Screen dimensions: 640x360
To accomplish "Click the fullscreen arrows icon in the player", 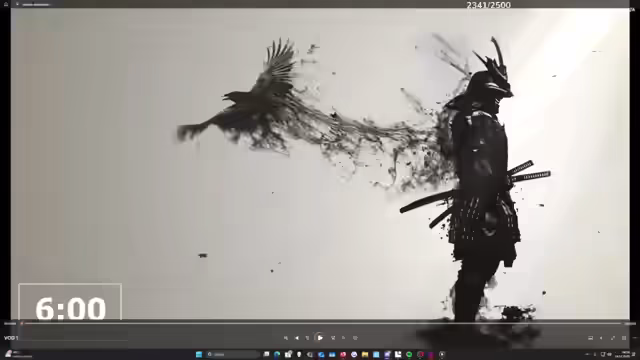I will pyautogui.click(x=613, y=338).
